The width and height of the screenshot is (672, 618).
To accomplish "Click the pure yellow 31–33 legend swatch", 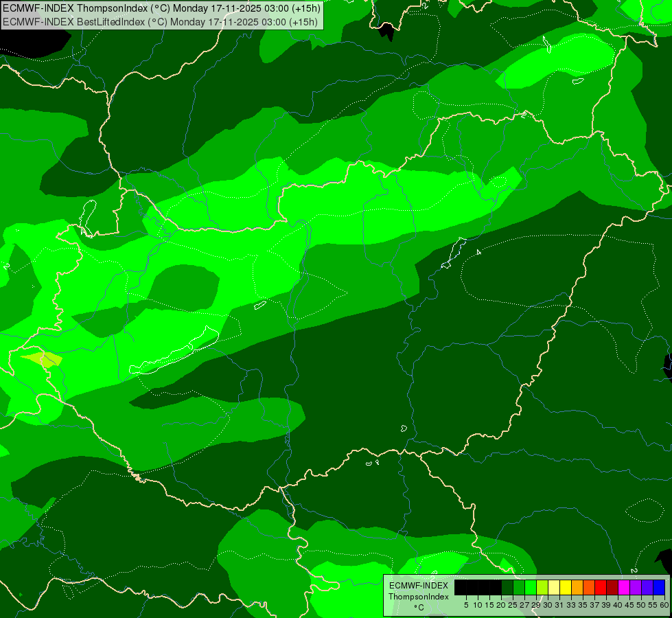I will point(566,587).
